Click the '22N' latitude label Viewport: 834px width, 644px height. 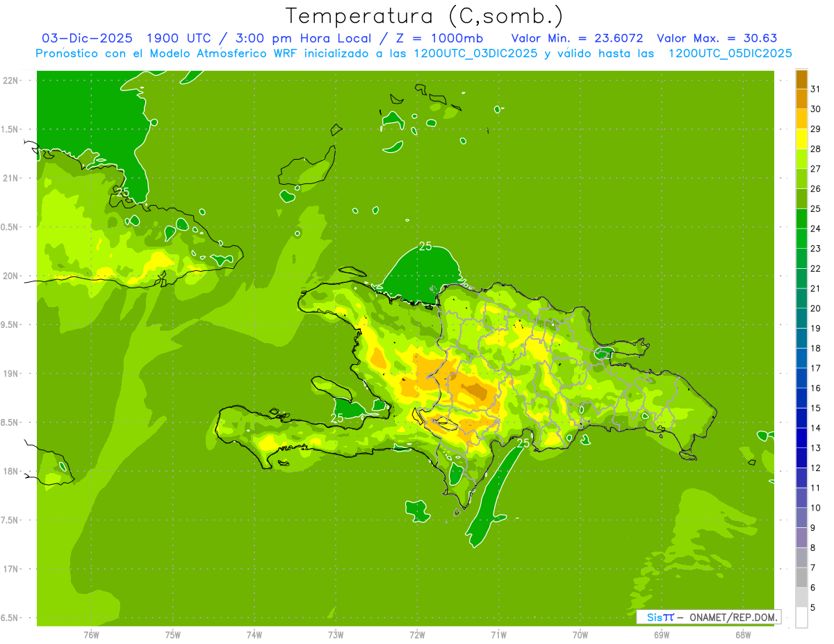pos(10,81)
